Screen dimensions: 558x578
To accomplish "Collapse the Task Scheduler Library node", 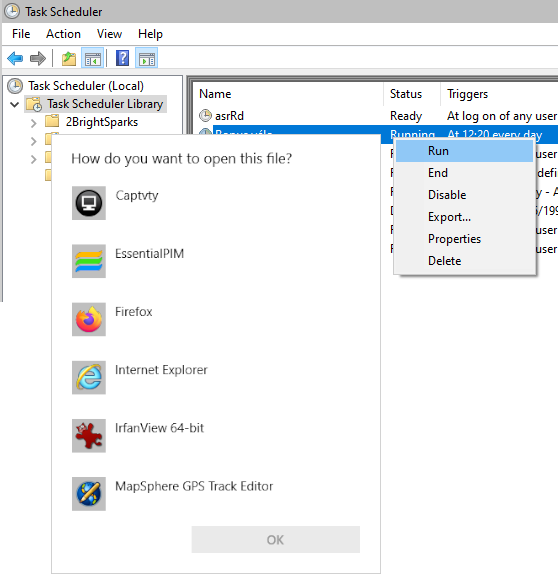I will click(15, 104).
